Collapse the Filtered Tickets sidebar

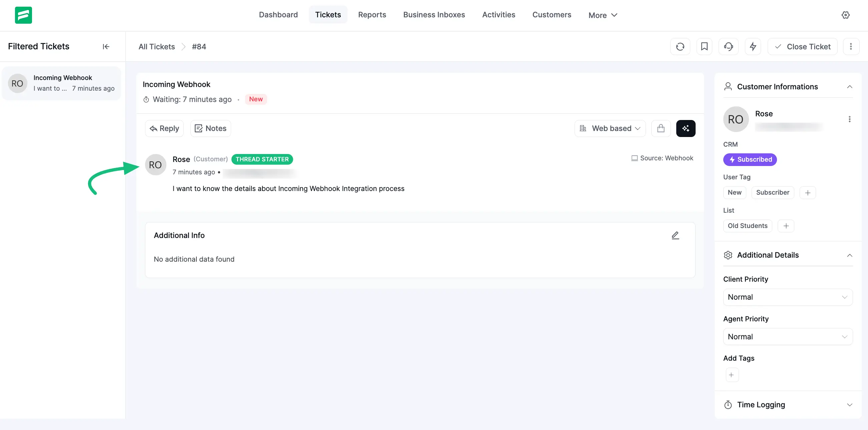click(106, 46)
